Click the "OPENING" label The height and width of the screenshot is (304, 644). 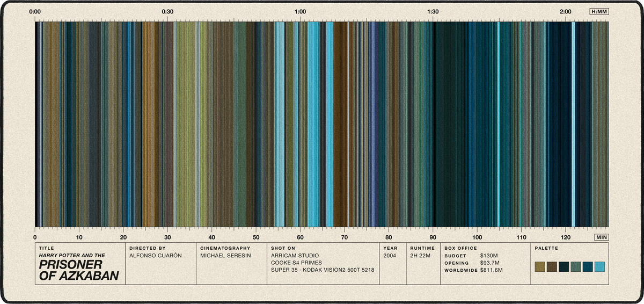457,263
